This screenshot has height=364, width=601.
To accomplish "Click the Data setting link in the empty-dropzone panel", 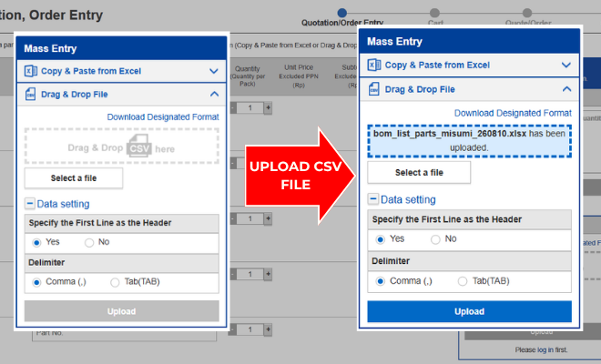I will pos(63,204).
